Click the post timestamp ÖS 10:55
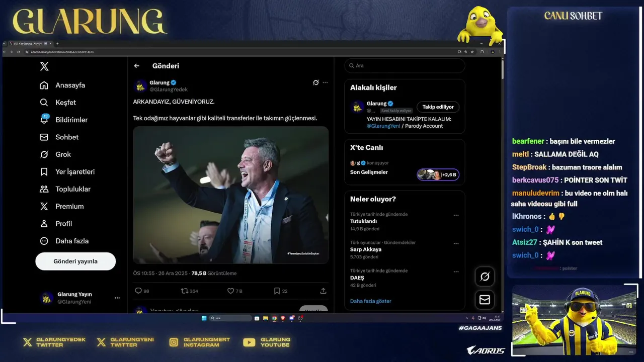644x362 pixels. point(143,274)
